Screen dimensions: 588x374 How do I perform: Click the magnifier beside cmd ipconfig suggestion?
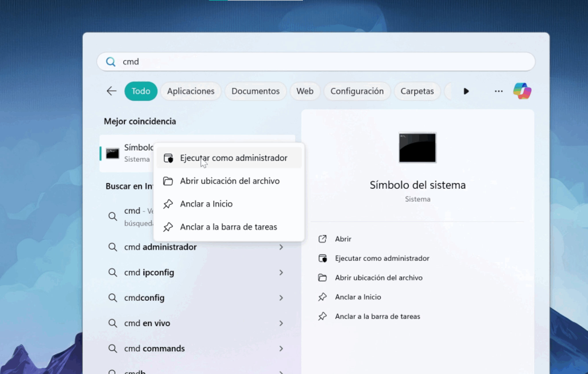click(113, 272)
